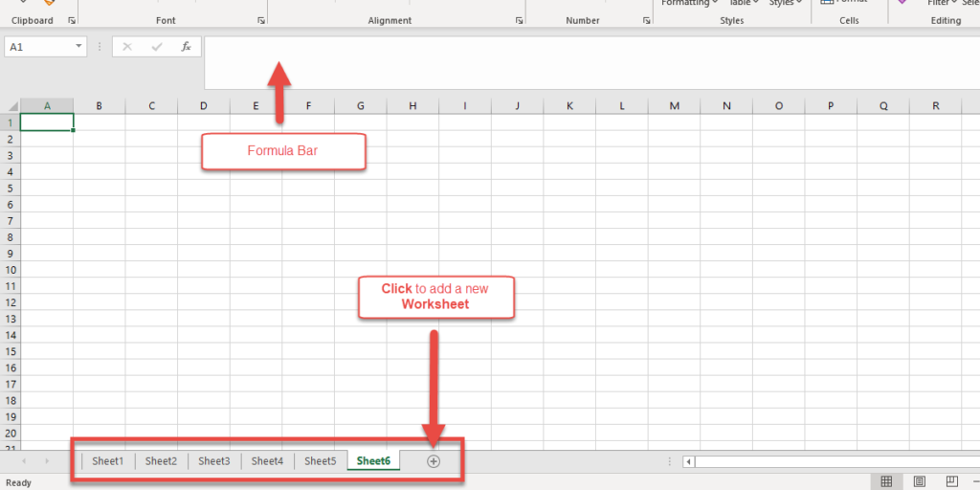
Task: Select cell A1 in the grid
Action: pos(47,122)
